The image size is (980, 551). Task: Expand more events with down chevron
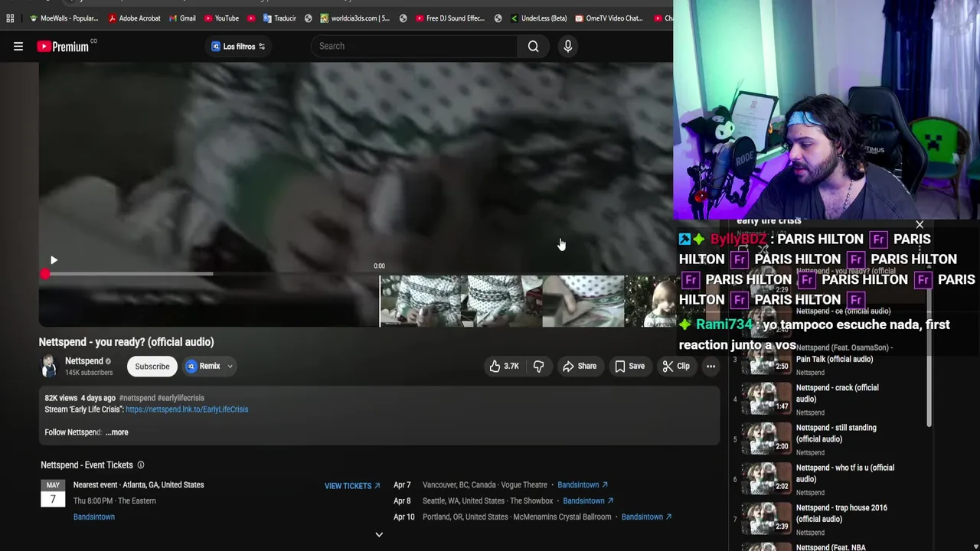coord(379,534)
